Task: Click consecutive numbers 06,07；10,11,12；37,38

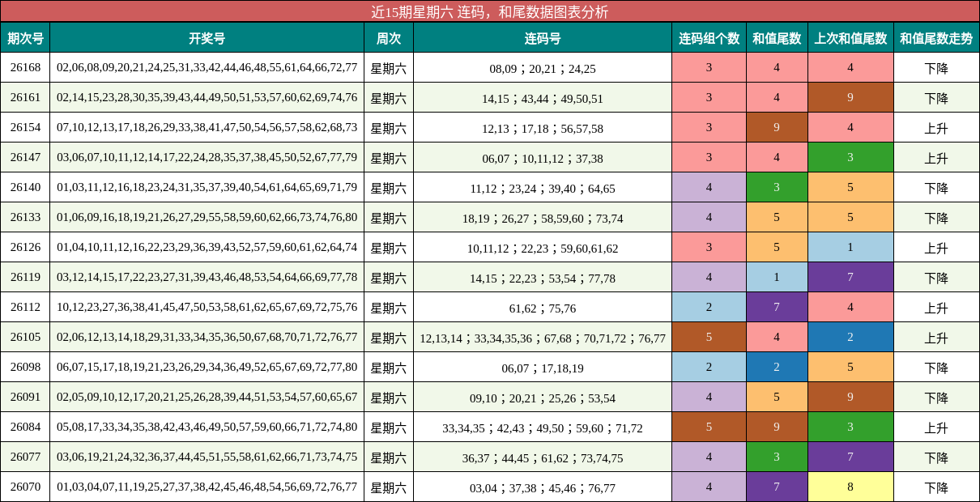Action: click(x=543, y=159)
